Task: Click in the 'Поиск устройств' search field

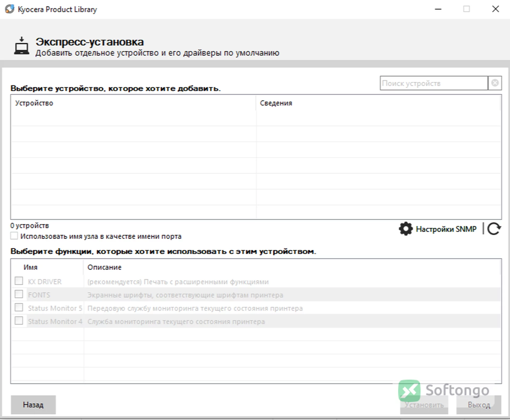Action: pyautogui.click(x=434, y=83)
